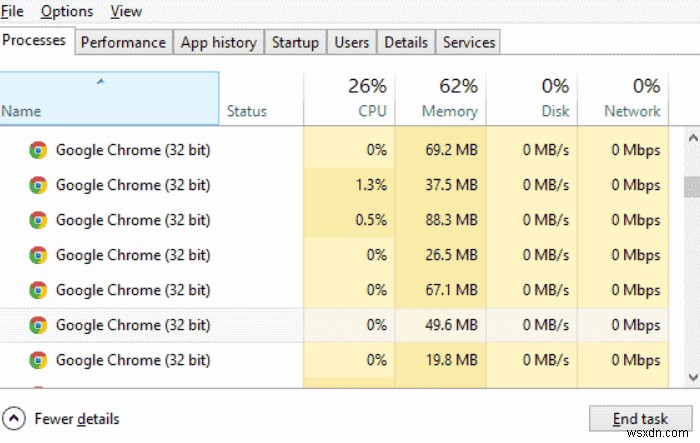Click the scrollbar down arrow

pyautogui.click(x=692, y=378)
